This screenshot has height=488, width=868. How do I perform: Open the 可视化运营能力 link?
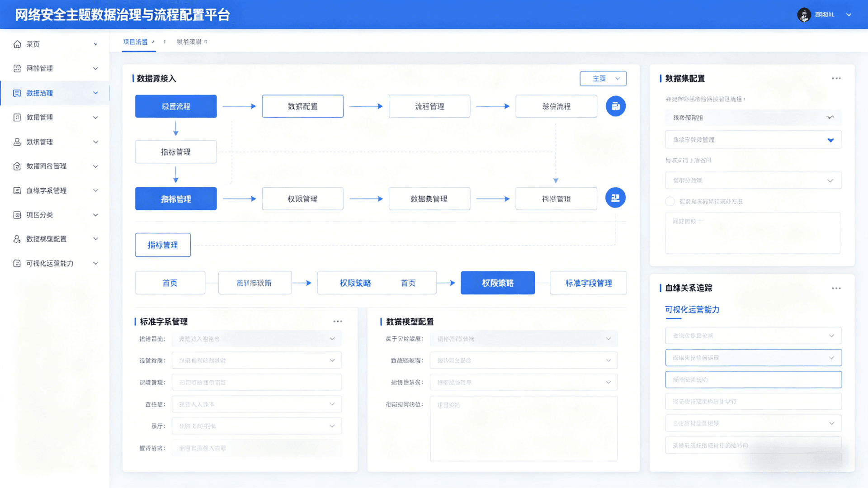(692, 310)
